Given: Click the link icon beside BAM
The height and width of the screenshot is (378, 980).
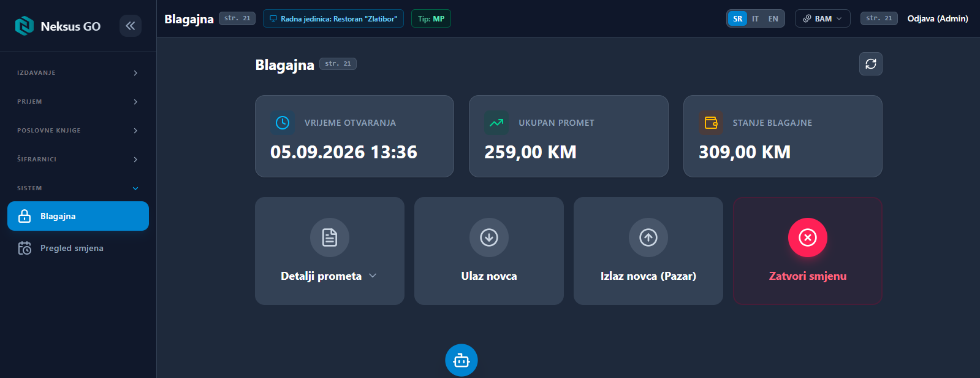Looking at the screenshot, I should click(807, 19).
